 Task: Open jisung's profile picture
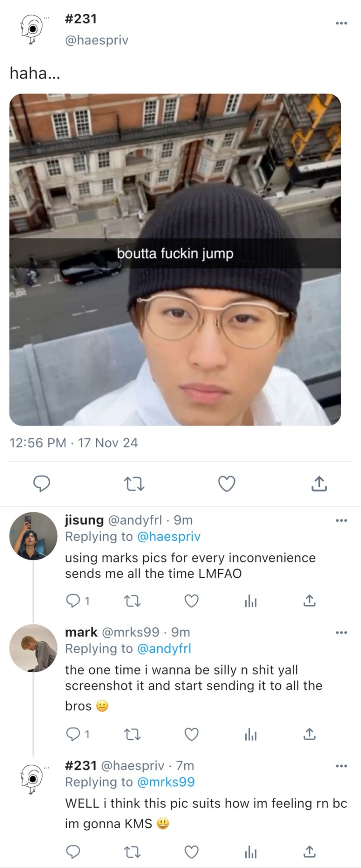coord(33,536)
